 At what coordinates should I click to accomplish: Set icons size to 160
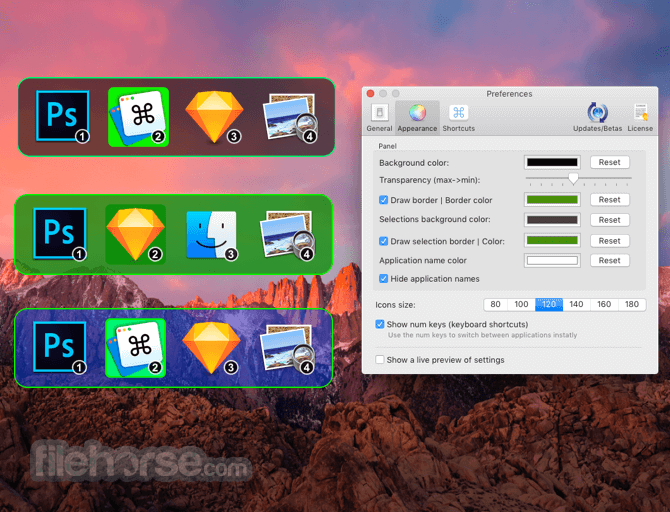pyautogui.click(x=604, y=304)
